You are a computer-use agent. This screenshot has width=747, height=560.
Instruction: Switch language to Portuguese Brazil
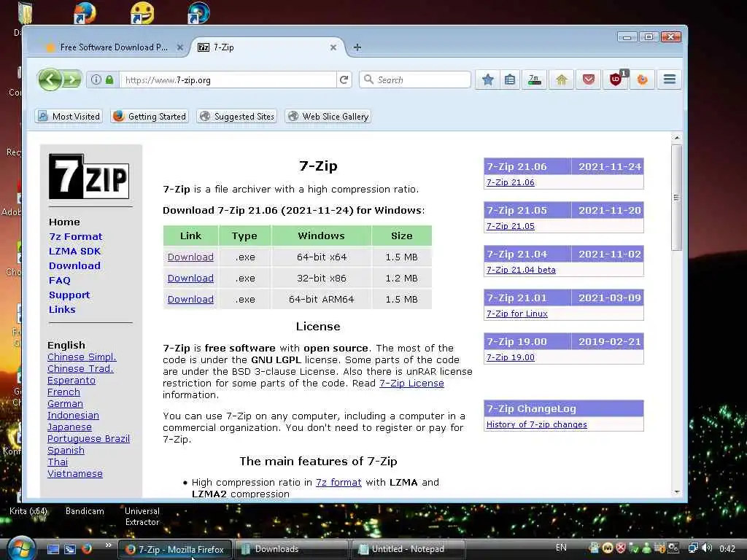(x=88, y=438)
